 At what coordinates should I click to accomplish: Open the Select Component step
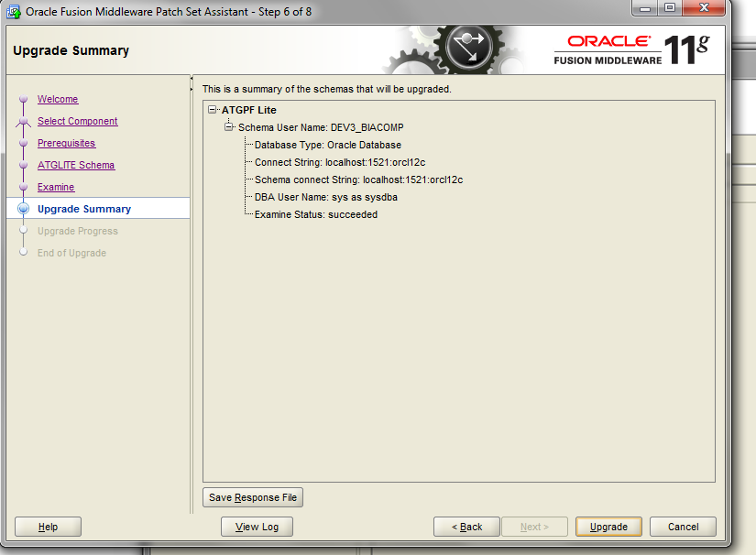pos(78,122)
